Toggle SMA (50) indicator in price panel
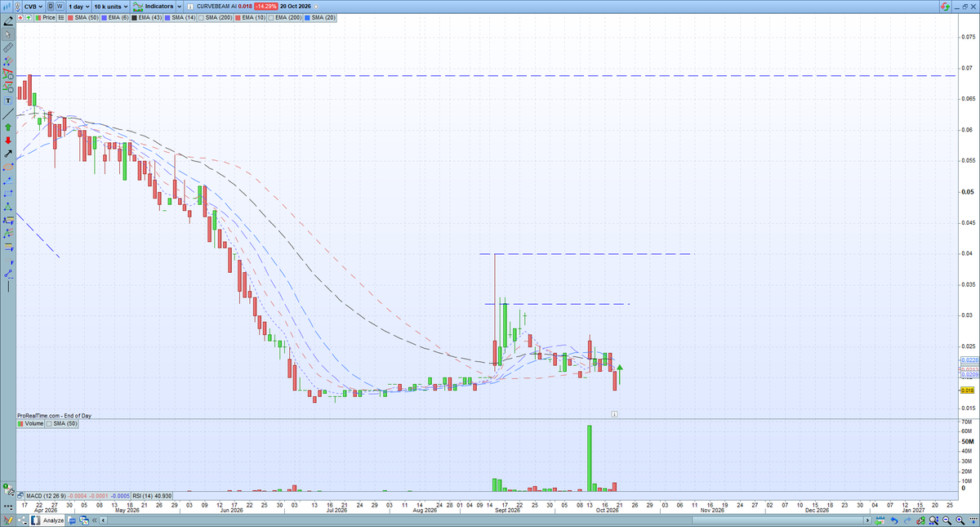The image size is (980, 527). tap(82, 17)
